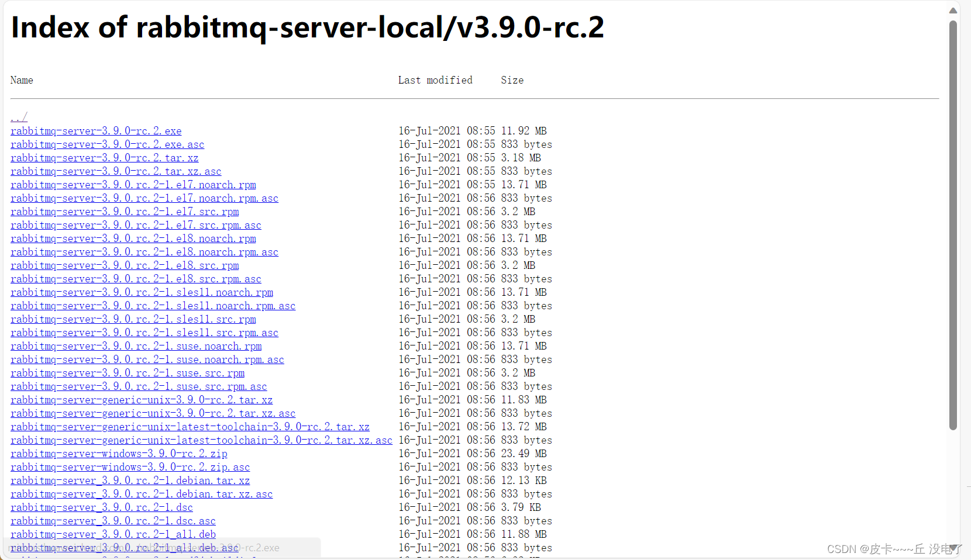Screen dimensions: 971x560
Task: Open the suse.src.rpm.asc signature
Action: point(139,386)
